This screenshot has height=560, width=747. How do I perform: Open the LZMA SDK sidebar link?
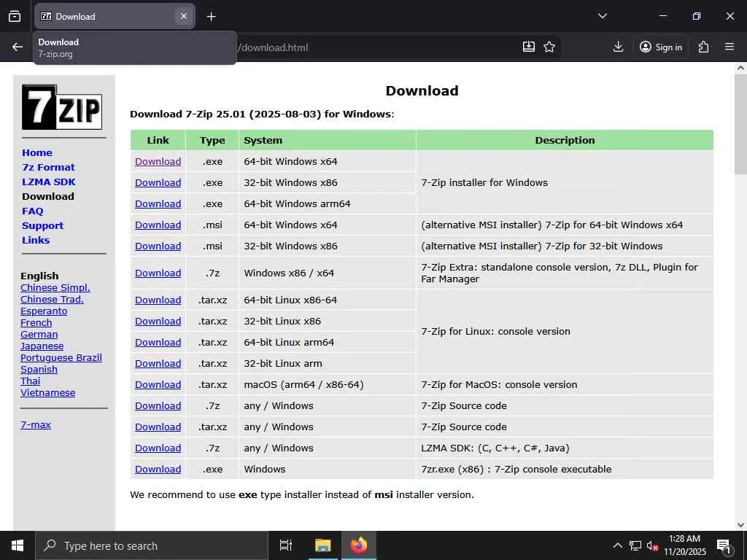(49, 182)
